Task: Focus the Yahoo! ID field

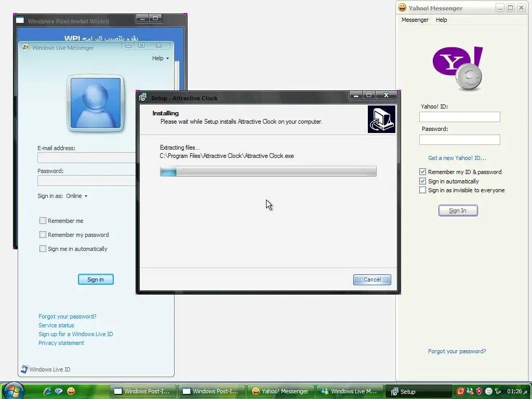Action: click(x=459, y=117)
